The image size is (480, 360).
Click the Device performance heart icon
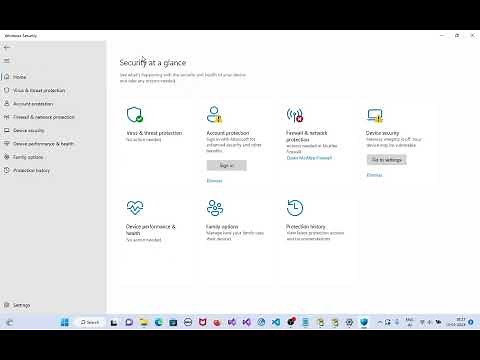pos(135,208)
